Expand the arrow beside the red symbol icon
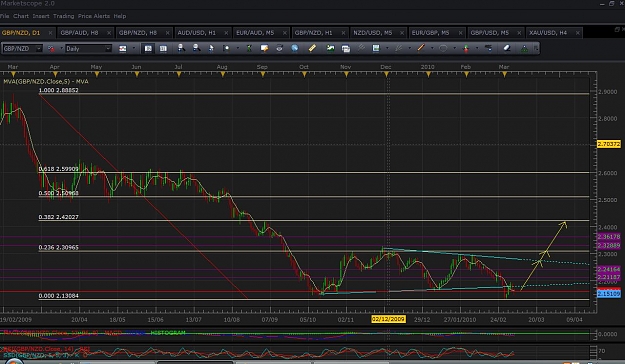The width and height of the screenshot is (625, 364). point(61,49)
